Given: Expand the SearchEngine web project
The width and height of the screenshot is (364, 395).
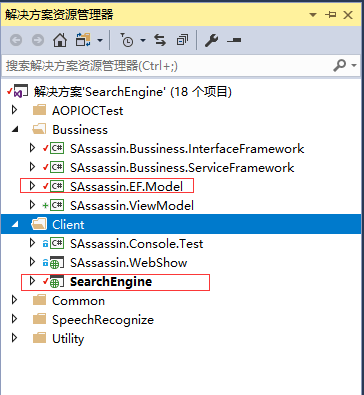Looking at the screenshot, I should (x=32, y=281).
